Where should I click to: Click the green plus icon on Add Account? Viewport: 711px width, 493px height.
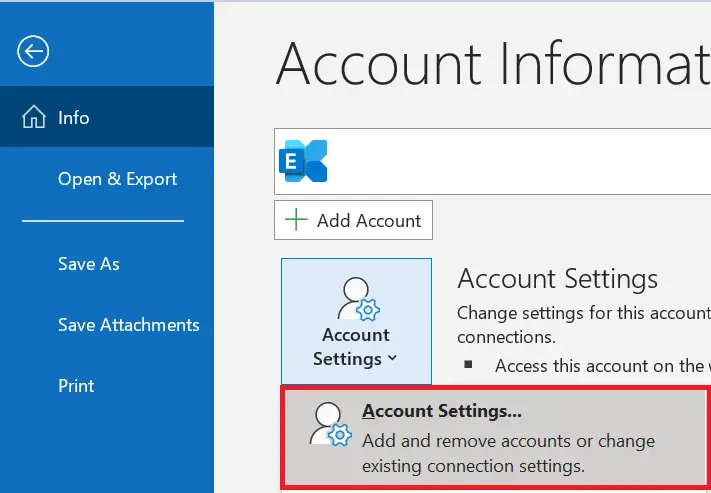tap(296, 220)
